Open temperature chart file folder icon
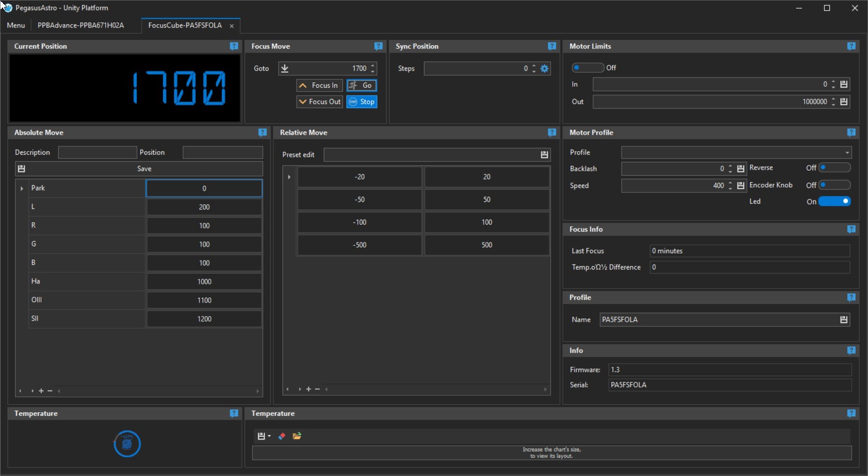The width and height of the screenshot is (868, 476). 297,436
